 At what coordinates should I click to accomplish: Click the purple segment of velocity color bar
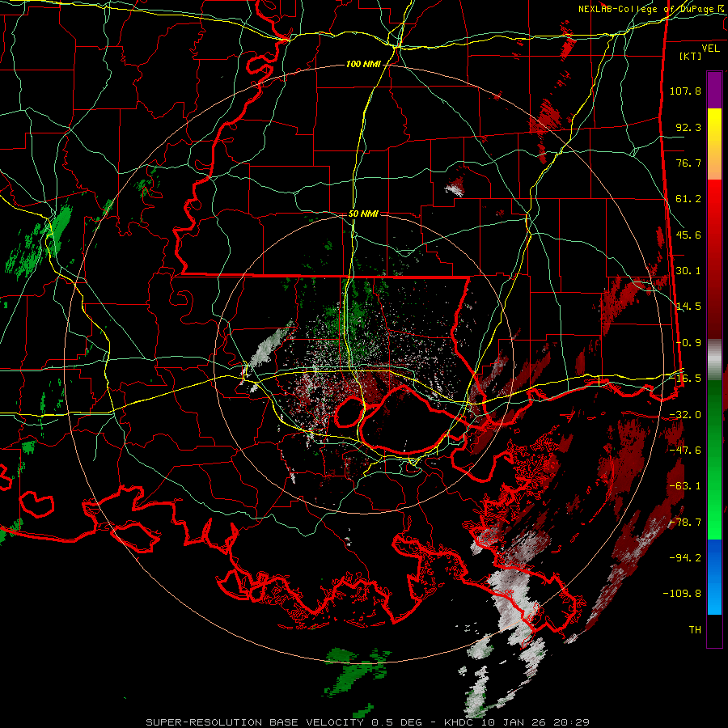pyautogui.click(x=714, y=90)
